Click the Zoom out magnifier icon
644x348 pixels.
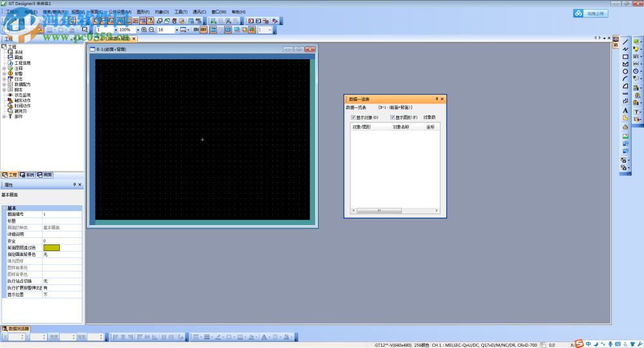(151, 30)
